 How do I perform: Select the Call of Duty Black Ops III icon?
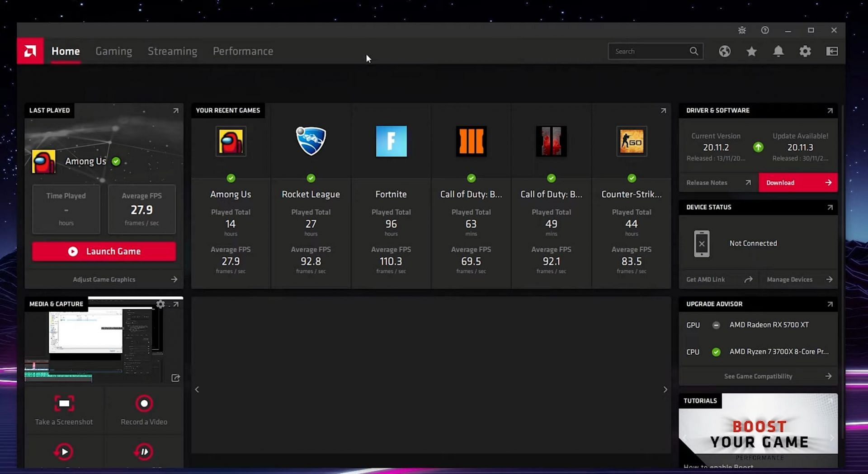[x=471, y=141]
